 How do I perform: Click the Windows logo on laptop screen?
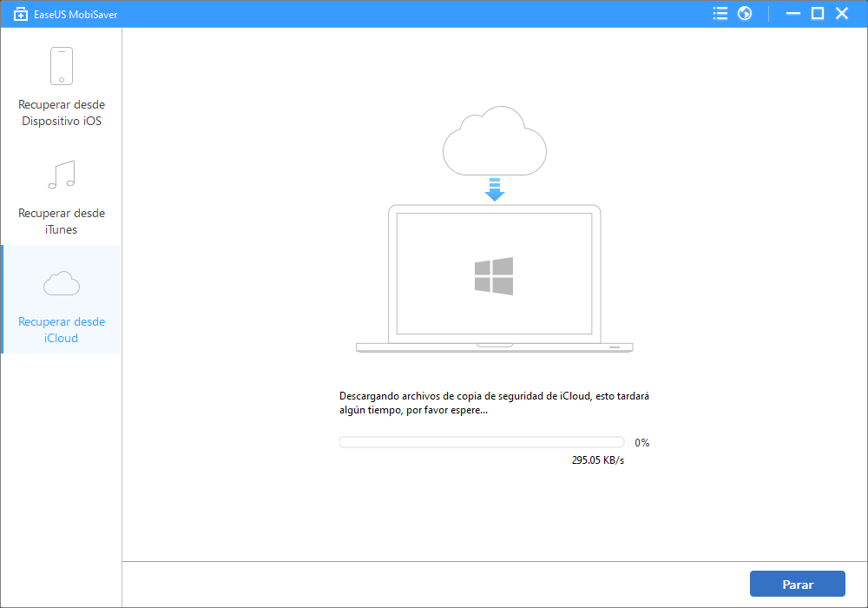point(494,275)
